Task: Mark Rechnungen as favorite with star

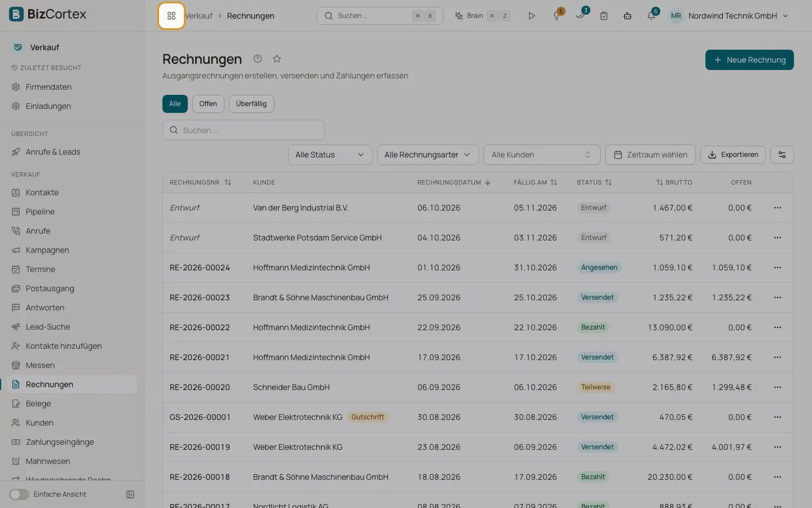Action: click(277, 59)
